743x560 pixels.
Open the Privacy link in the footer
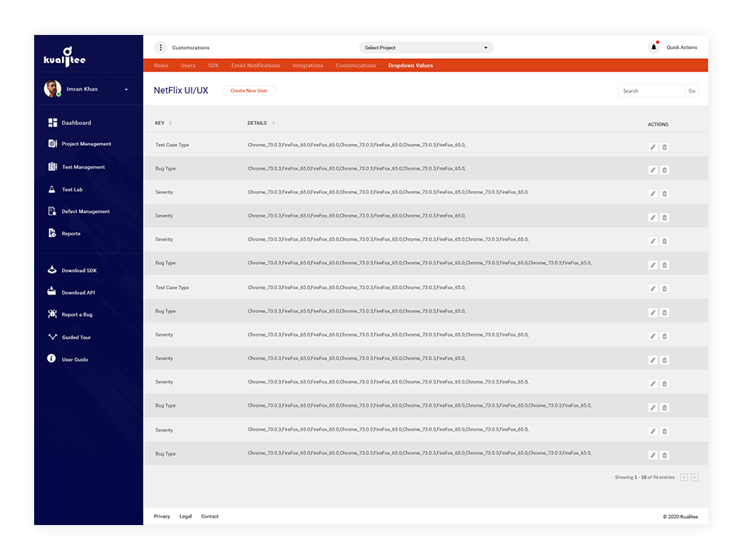click(161, 516)
